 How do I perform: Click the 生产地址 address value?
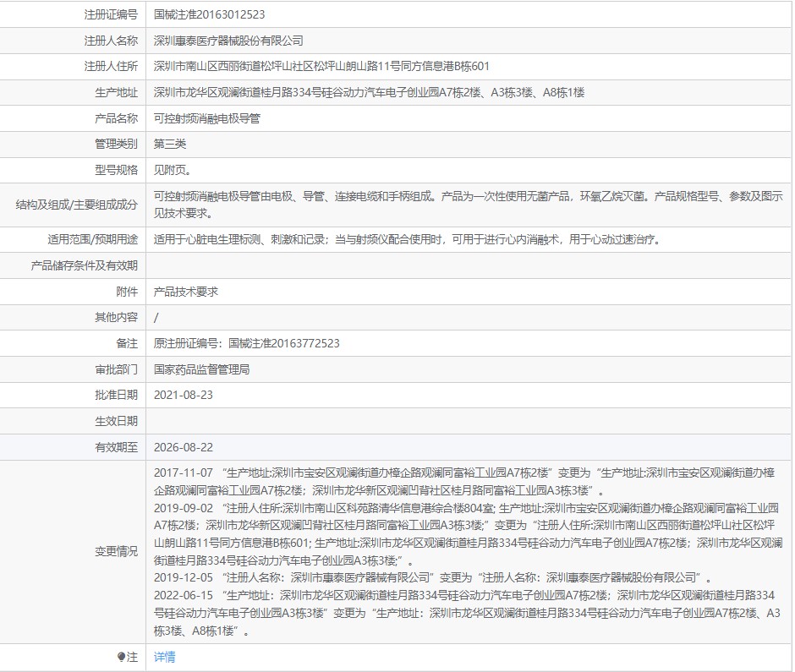pyautogui.click(x=369, y=92)
